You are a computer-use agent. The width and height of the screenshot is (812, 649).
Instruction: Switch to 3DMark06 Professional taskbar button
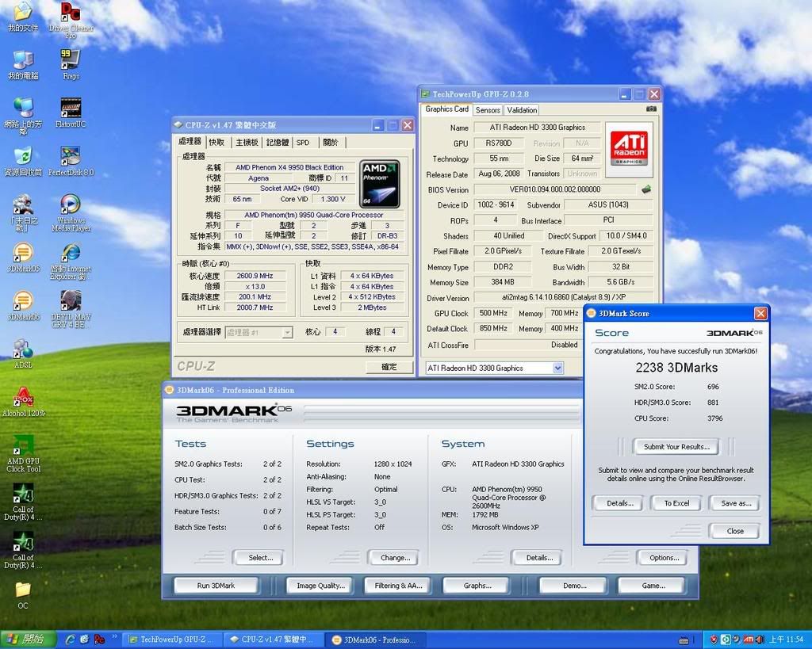pyautogui.click(x=377, y=639)
